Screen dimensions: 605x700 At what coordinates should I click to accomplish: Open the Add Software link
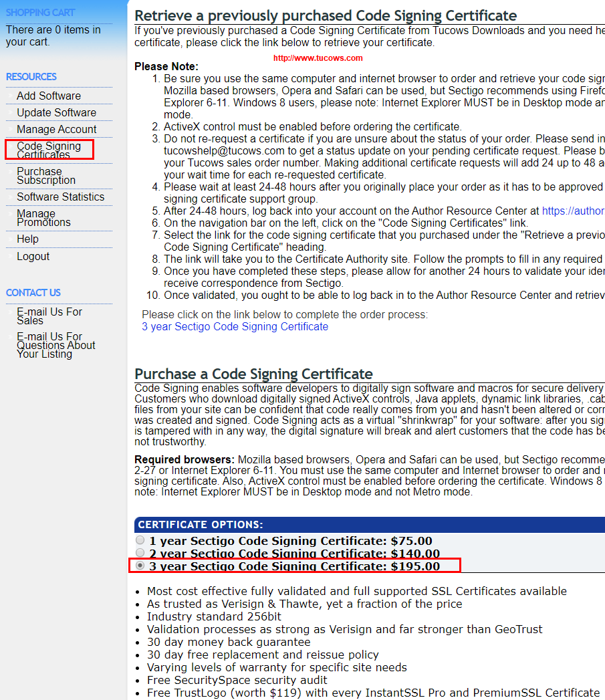pyautogui.click(x=49, y=96)
